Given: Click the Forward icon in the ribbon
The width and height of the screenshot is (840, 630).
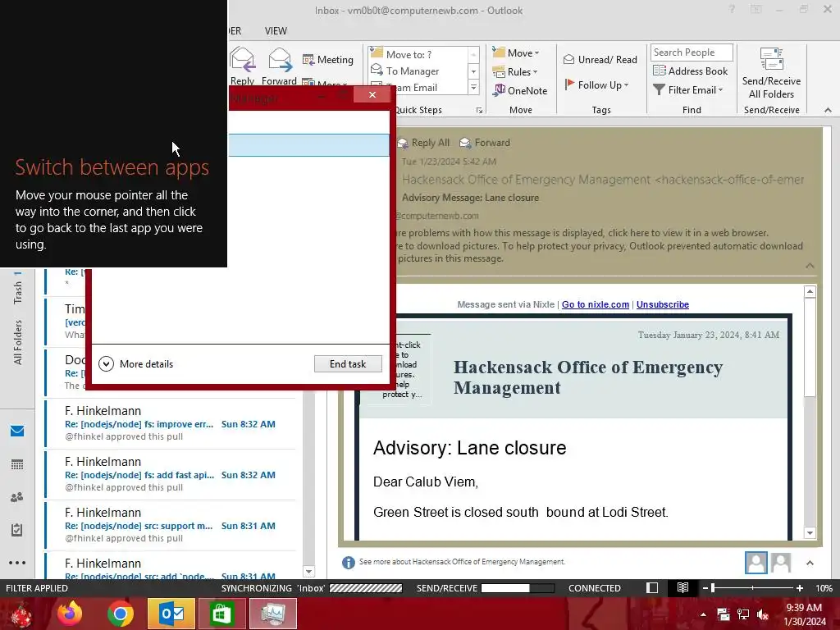Looking at the screenshot, I should (279, 66).
